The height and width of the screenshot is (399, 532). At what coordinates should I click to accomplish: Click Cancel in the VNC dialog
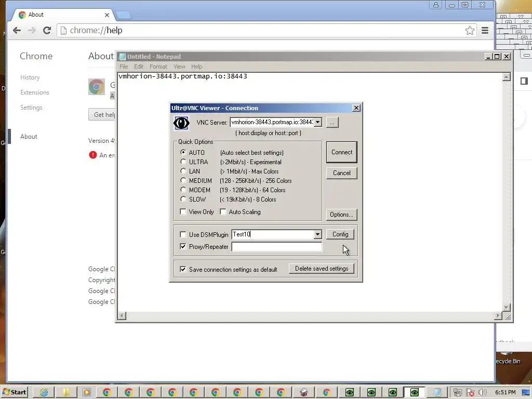click(x=342, y=173)
